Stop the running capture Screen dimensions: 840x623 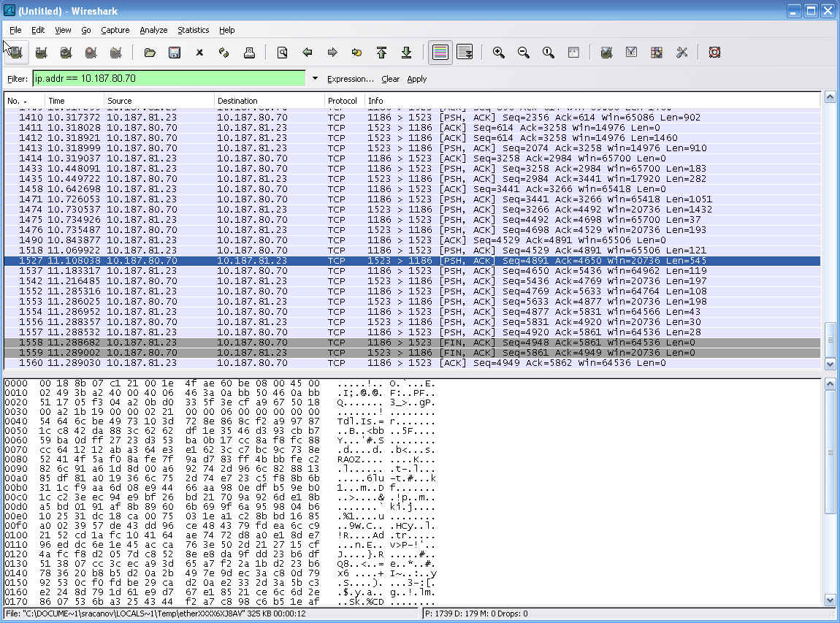pyautogui.click(x=91, y=53)
